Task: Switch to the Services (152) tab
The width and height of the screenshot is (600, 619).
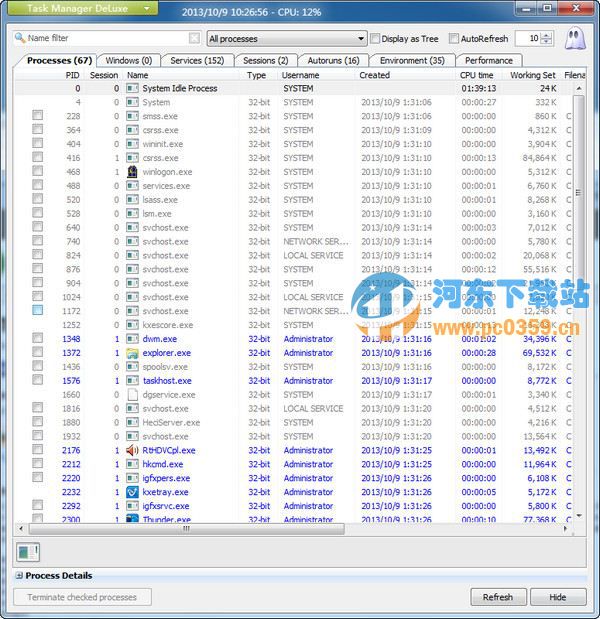Action: point(197,60)
